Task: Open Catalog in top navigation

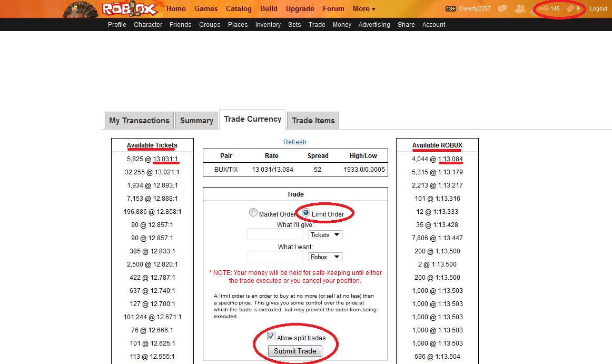Action: pos(239,8)
